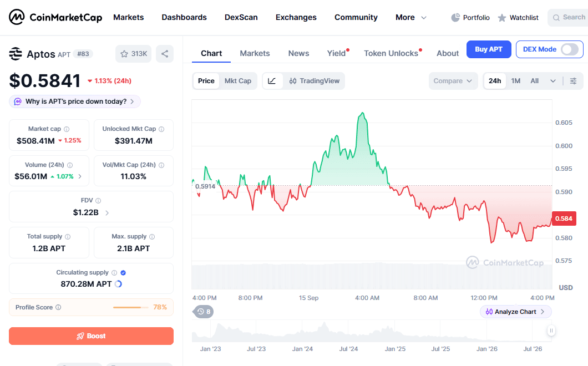588x366 pixels.
Task: Click the Boost button
Action: click(x=91, y=336)
